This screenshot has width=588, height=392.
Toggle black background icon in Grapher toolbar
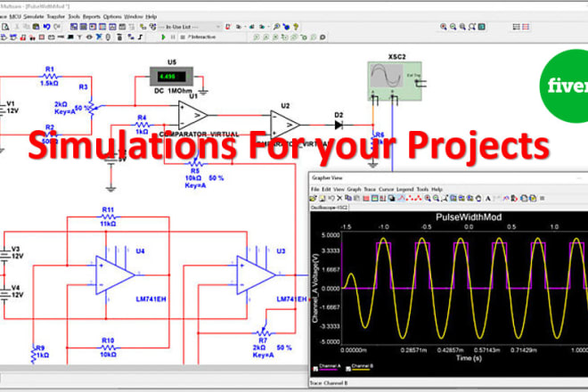pos(391,198)
